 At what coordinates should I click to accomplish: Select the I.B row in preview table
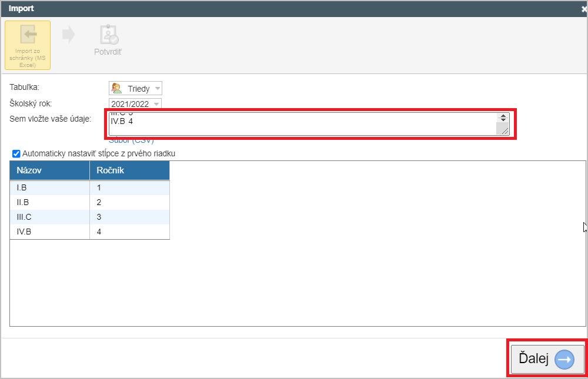[49, 188]
